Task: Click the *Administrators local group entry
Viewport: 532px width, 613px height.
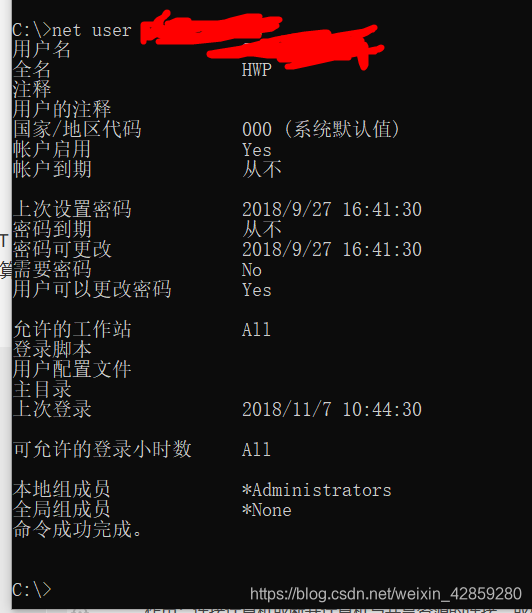Action: [x=317, y=490]
